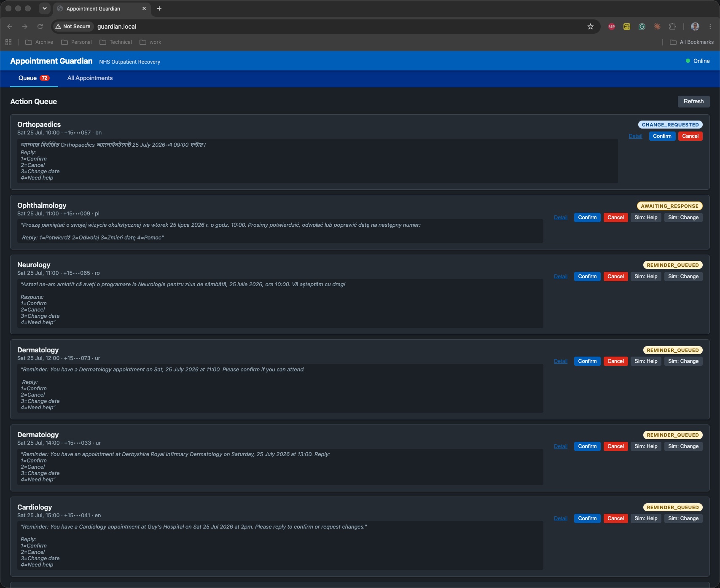
Task: Confirm the Neurology appointment
Action: pos(587,277)
